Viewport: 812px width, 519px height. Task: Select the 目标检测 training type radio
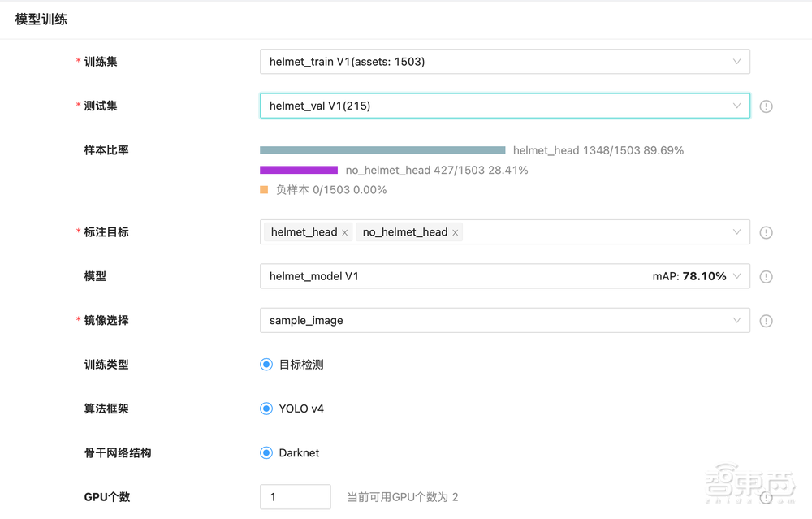[x=266, y=365]
